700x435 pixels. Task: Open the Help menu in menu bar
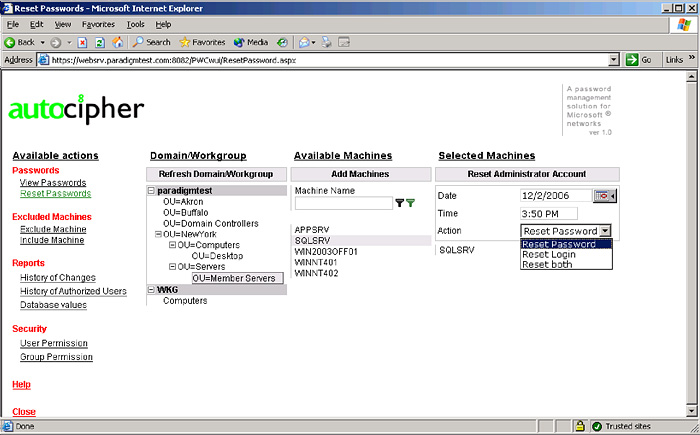(x=163, y=25)
